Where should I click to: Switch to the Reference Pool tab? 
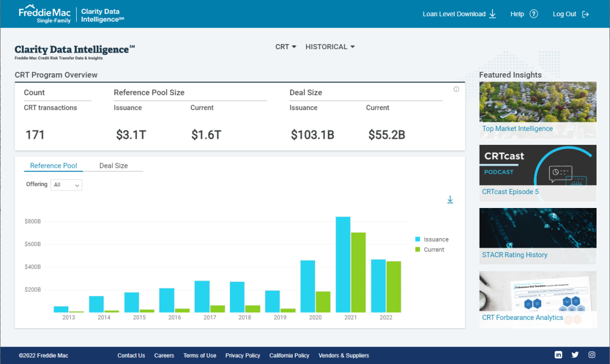53,166
